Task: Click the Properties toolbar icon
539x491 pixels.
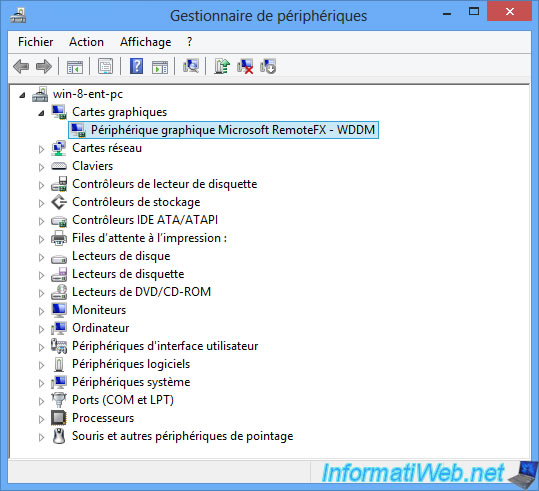Action: pos(106,66)
